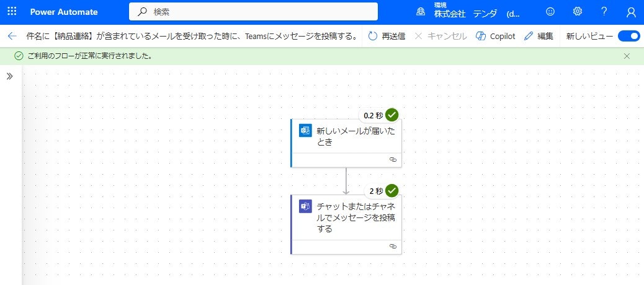Select the チャットまたはチャネルでメッセージを投稿する action card
644x285 pixels.
346,224
